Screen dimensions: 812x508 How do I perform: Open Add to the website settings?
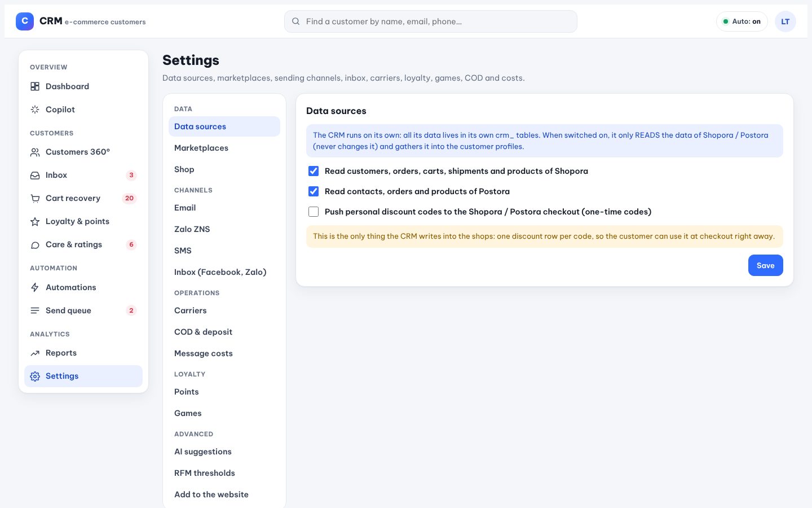click(224, 494)
